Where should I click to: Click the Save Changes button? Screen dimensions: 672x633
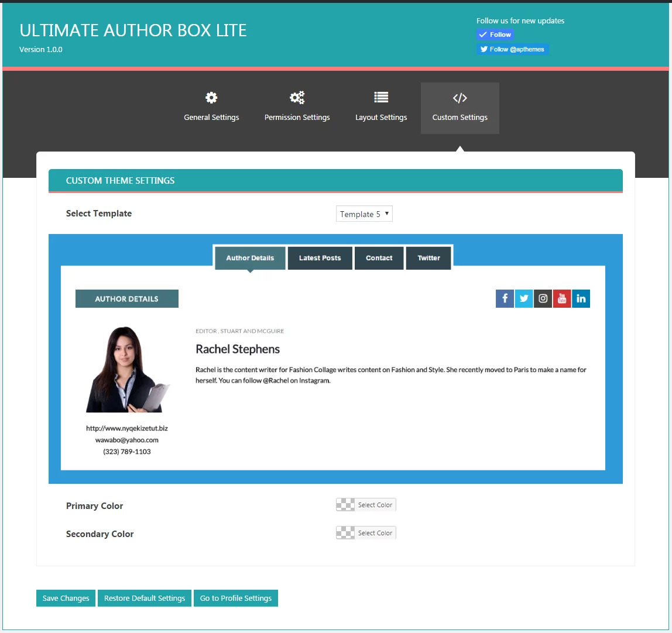pyautogui.click(x=65, y=598)
